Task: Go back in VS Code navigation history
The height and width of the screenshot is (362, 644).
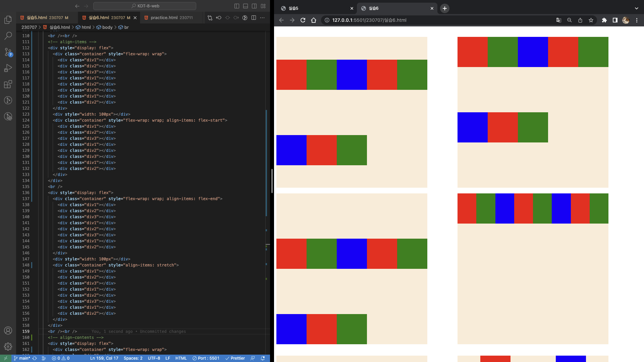Action: click(77, 6)
